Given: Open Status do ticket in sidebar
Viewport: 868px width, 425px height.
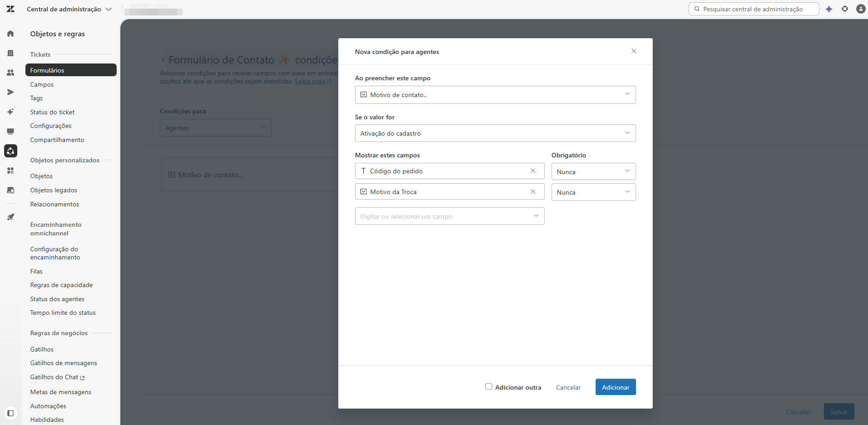Looking at the screenshot, I should pos(52,112).
